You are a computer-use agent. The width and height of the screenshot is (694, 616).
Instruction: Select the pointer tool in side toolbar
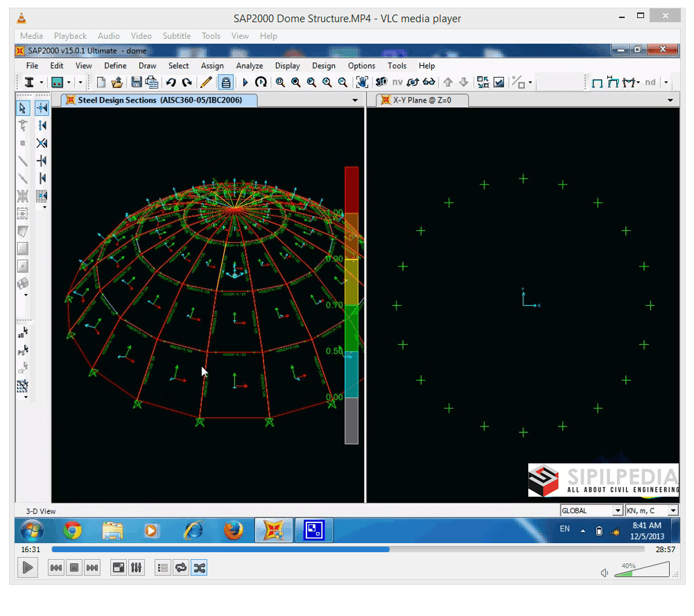(x=23, y=108)
